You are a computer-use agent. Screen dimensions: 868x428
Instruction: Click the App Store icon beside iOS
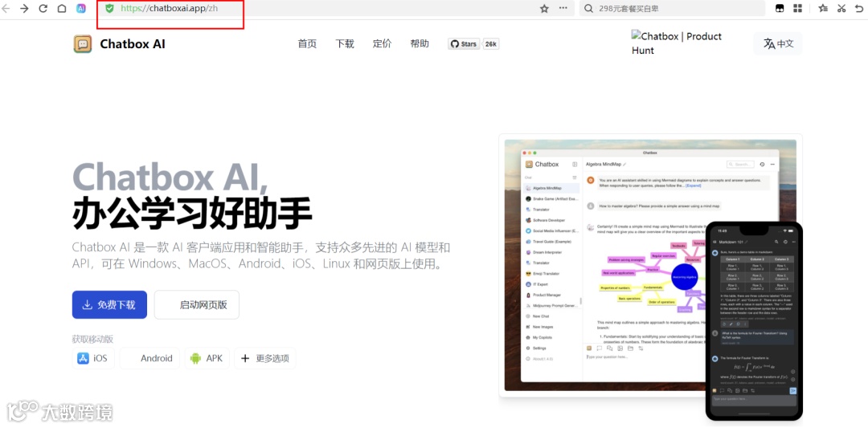83,358
